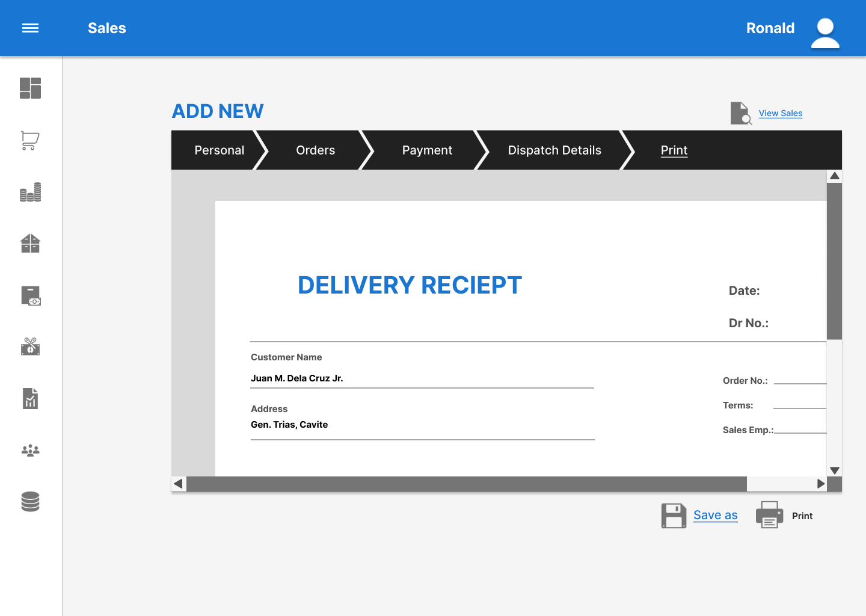Image resolution: width=866 pixels, height=616 pixels.
Task: Click the Sales title in header
Action: (x=107, y=28)
